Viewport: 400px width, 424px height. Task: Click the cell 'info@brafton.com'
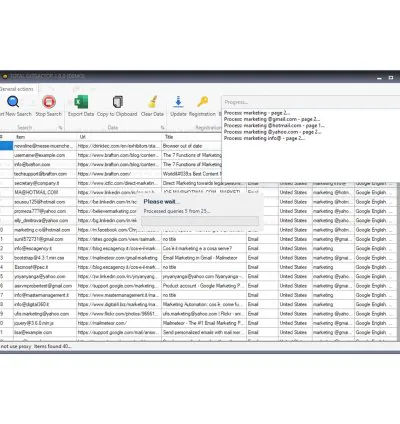pyautogui.click(x=45, y=165)
